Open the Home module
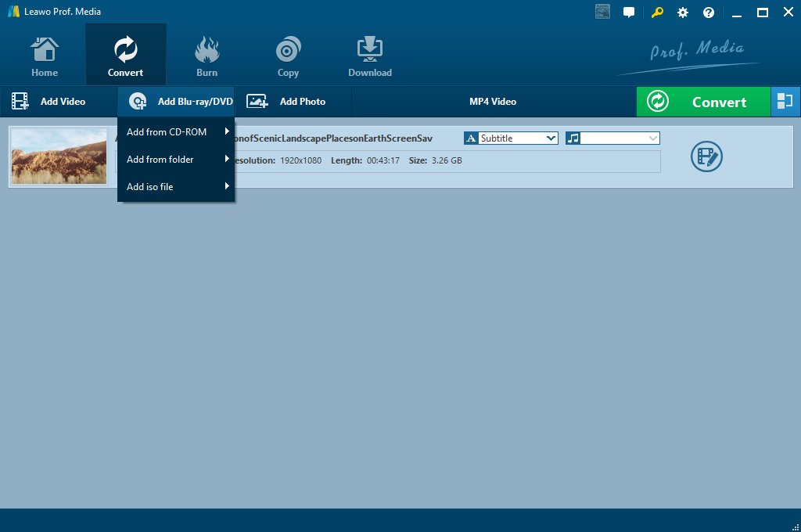Viewport: 801px width, 532px height. (45, 56)
